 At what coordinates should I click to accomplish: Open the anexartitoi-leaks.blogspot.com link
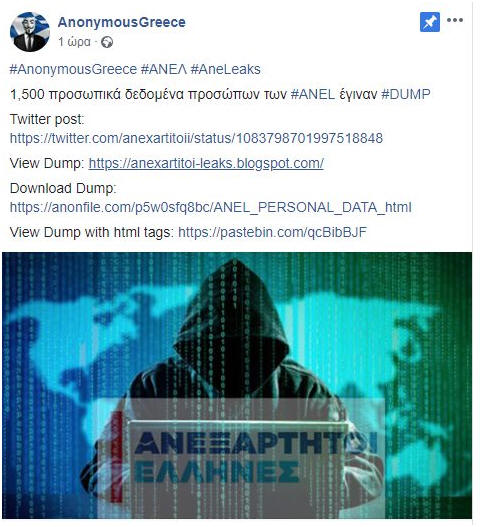[x=206, y=163]
